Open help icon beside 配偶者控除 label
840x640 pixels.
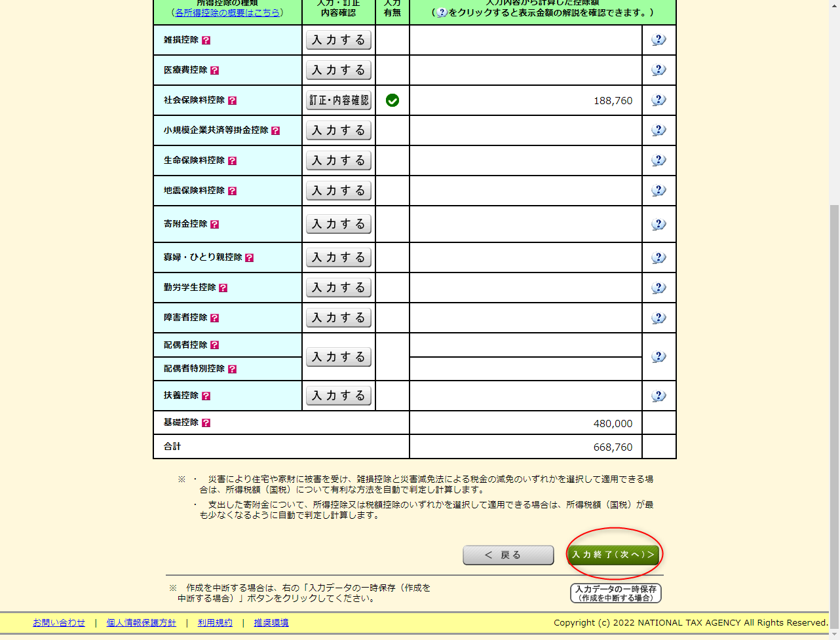point(214,345)
